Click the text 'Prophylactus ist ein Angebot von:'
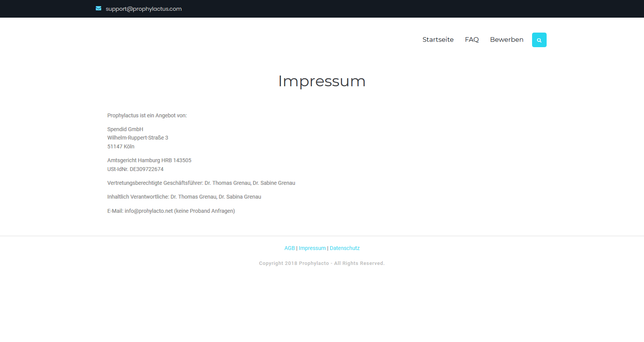Viewport: 644px width, 342px height. (x=147, y=115)
